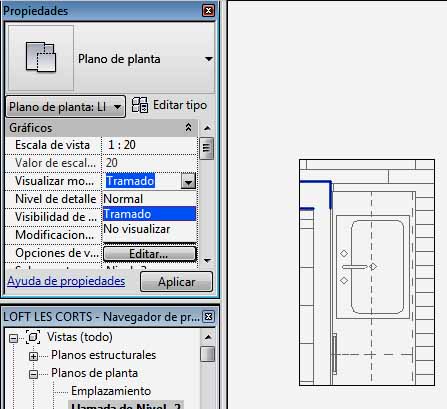447x409 pixels.
Task: Open the Plano de planta: Ll instance filter dropdown
Action: [x=66, y=107]
